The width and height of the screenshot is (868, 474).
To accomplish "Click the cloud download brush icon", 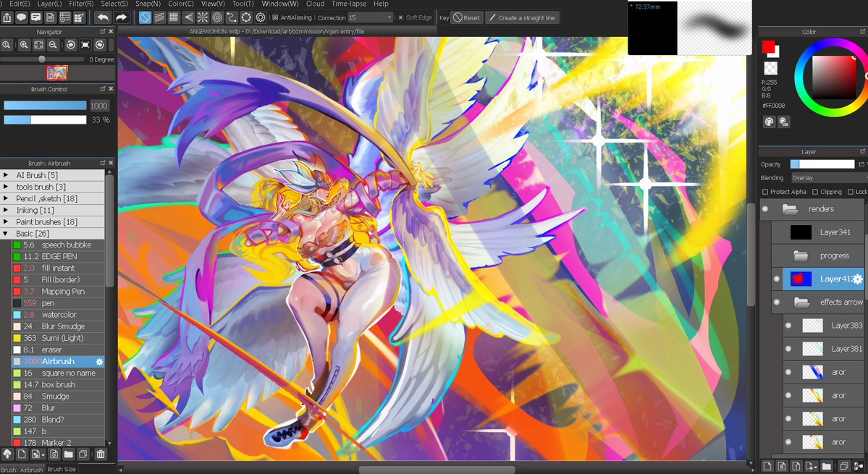I will tap(7, 454).
